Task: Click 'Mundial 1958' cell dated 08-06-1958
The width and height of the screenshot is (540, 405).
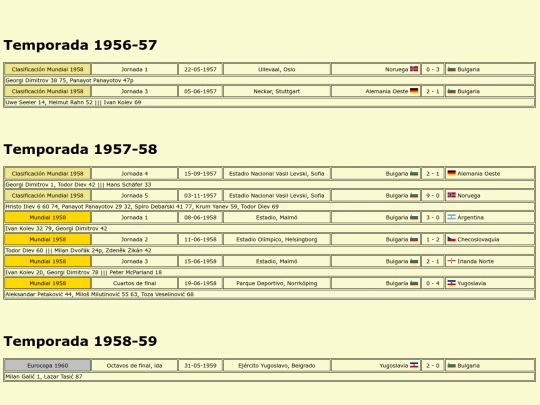Action: tap(48, 217)
